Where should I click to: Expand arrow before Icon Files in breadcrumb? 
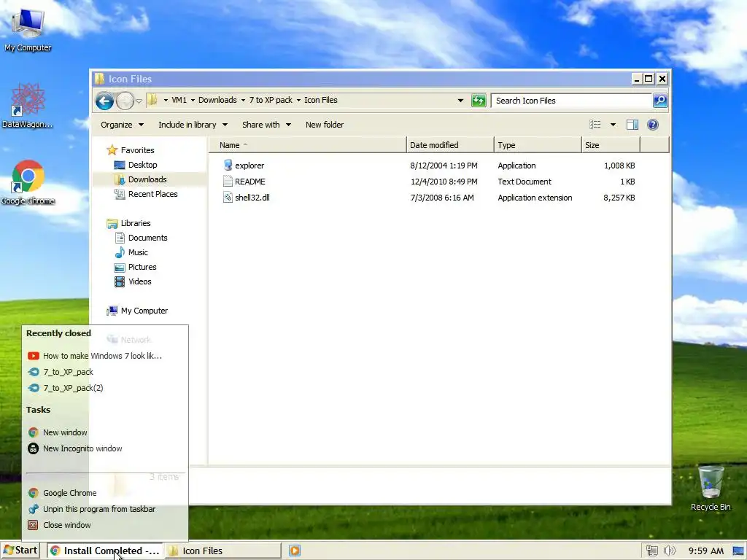tap(298, 101)
